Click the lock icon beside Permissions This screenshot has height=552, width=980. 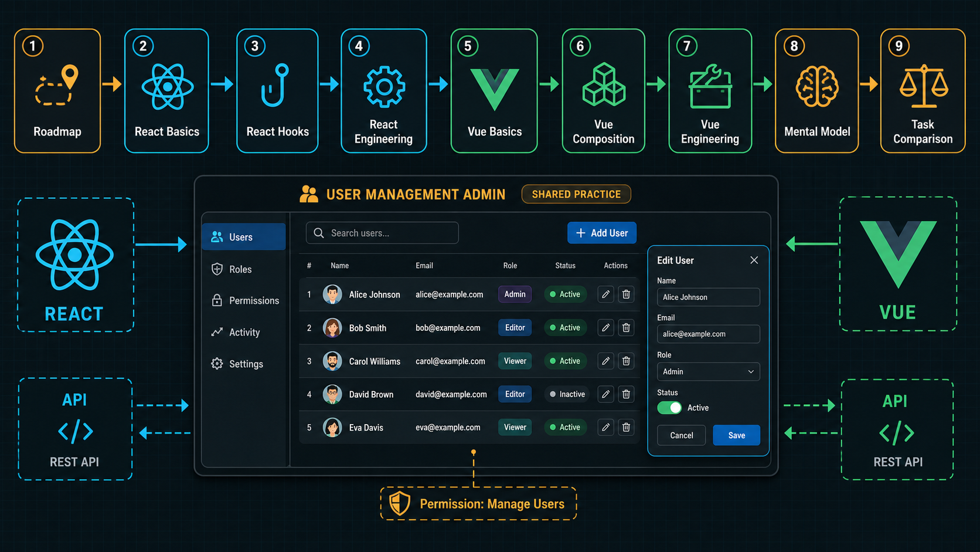click(217, 300)
